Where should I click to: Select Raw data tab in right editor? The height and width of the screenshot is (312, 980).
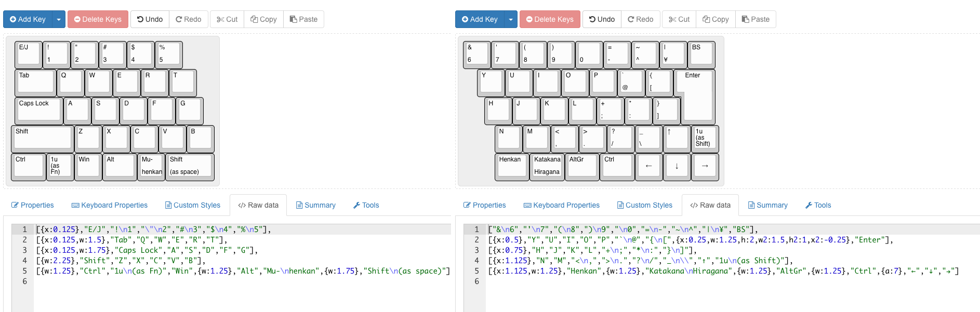point(710,205)
